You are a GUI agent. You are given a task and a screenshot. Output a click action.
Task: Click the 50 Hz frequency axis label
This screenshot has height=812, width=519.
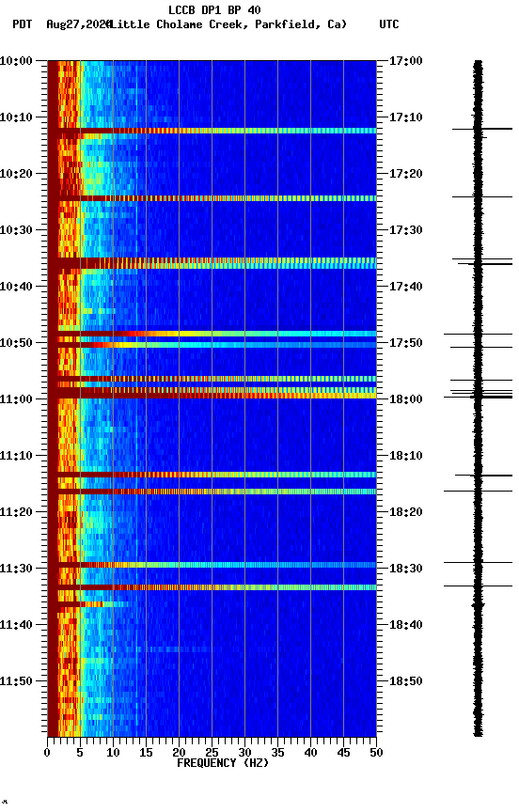click(x=377, y=753)
